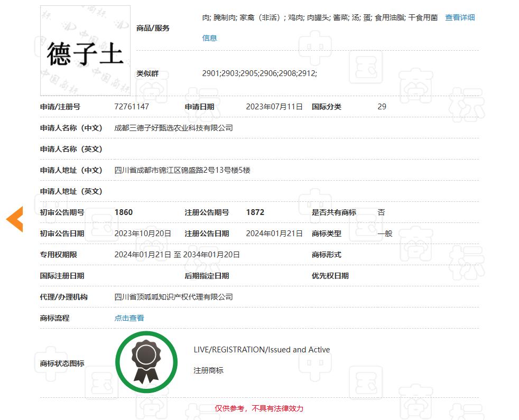Click the application date 2023年07月11日
This screenshot has height=420, width=519.
[x=274, y=107]
